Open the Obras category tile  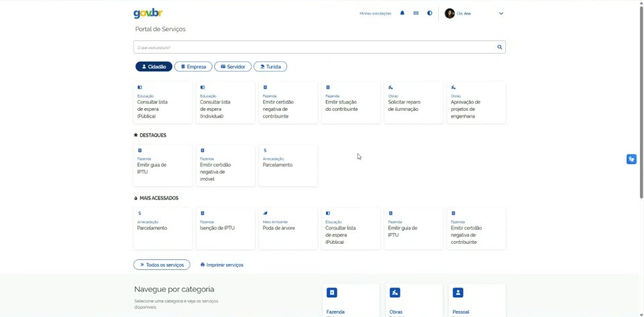coord(414,301)
